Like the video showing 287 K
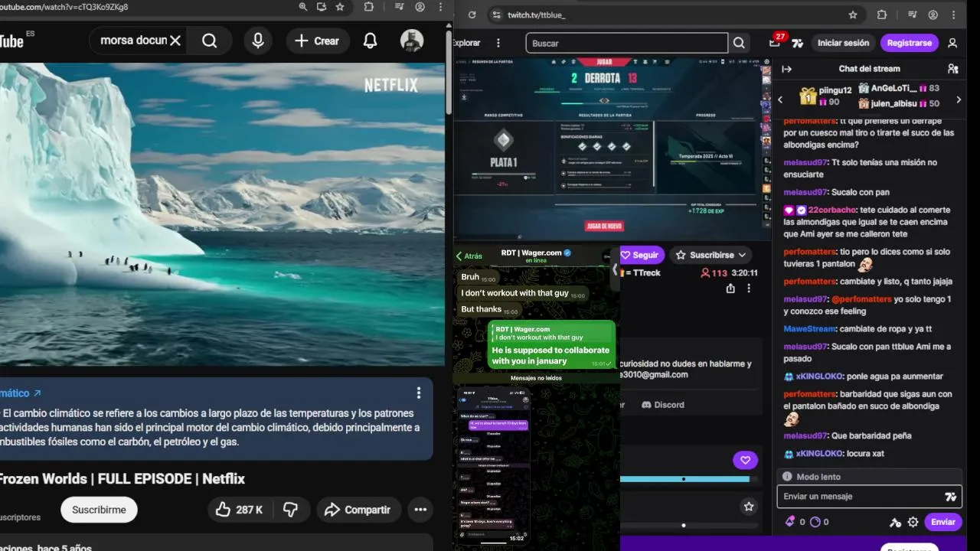980x551 pixels. pos(239,510)
